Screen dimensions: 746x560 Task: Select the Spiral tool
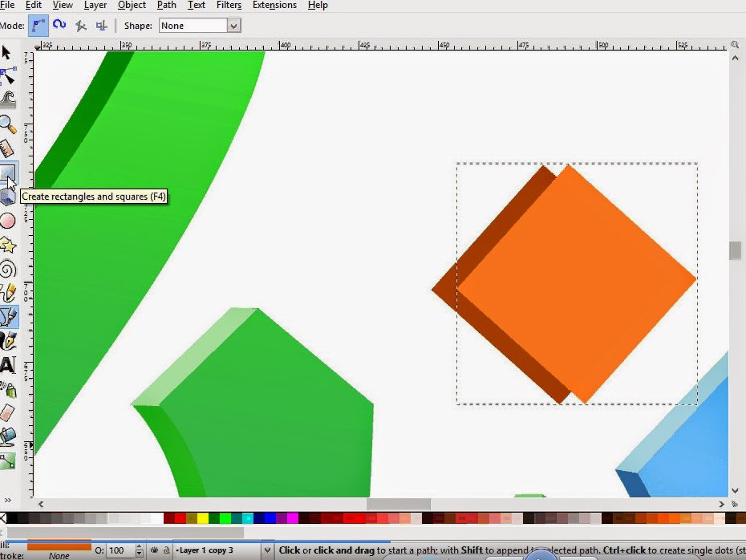(7, 269)
